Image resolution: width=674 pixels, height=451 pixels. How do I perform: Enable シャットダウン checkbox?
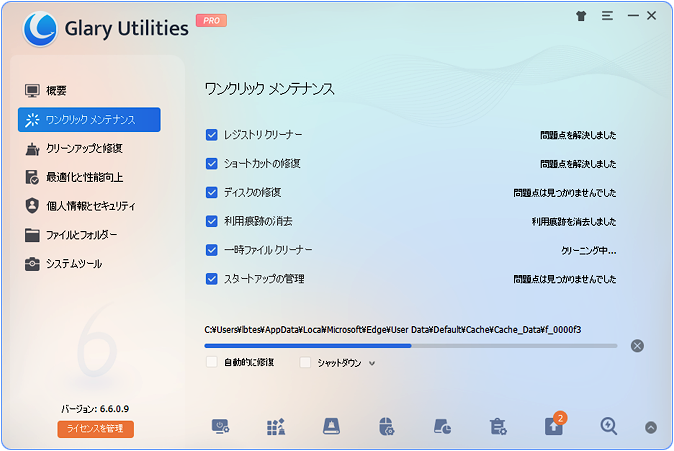point(305,362)
